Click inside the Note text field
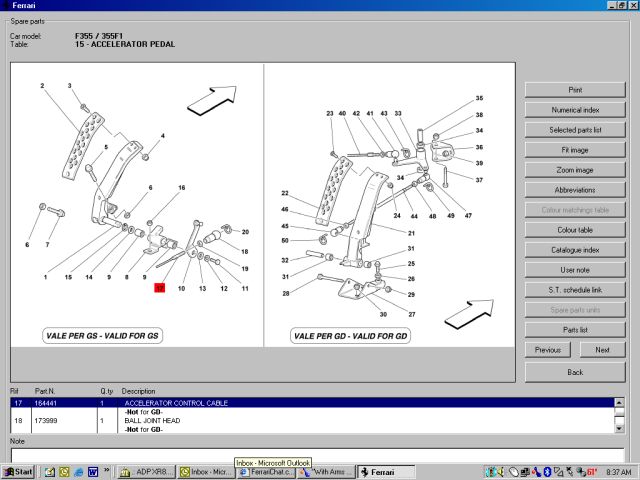 (318, 455)
